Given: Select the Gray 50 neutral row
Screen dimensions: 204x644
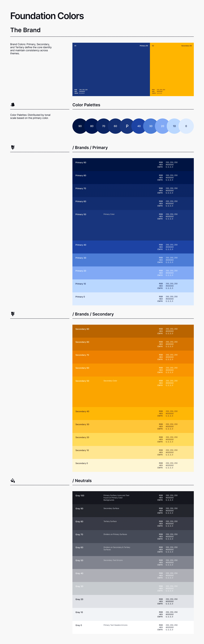Looking at the screenshot, I should point(133,563).
